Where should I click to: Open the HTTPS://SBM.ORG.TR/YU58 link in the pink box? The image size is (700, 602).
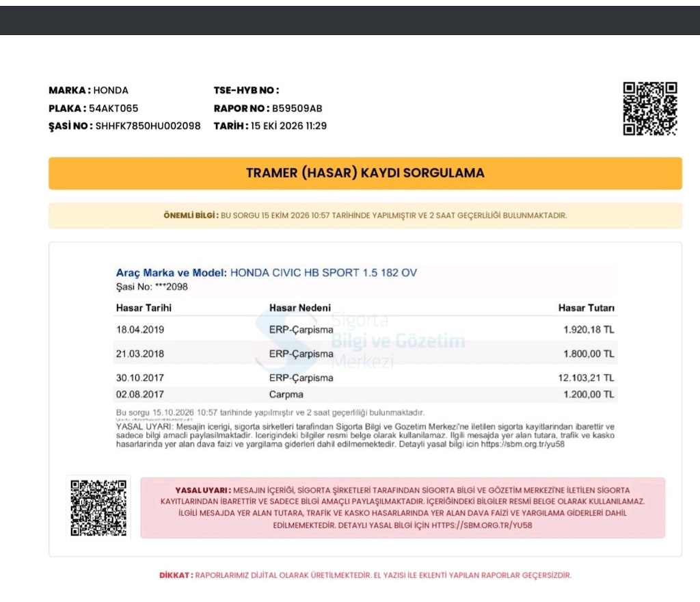tap(482, 525)
